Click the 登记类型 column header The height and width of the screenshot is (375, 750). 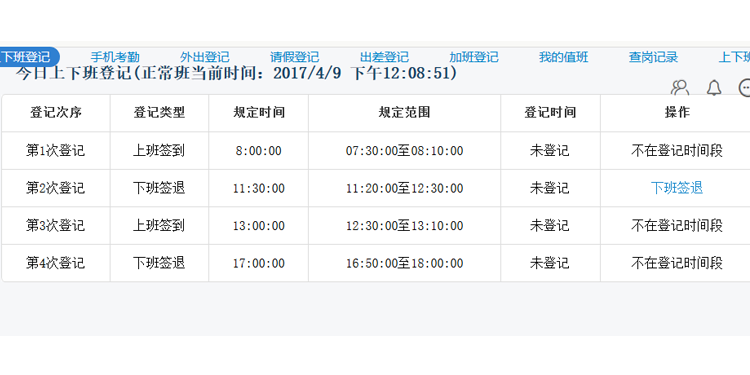(x=159, y=113)
